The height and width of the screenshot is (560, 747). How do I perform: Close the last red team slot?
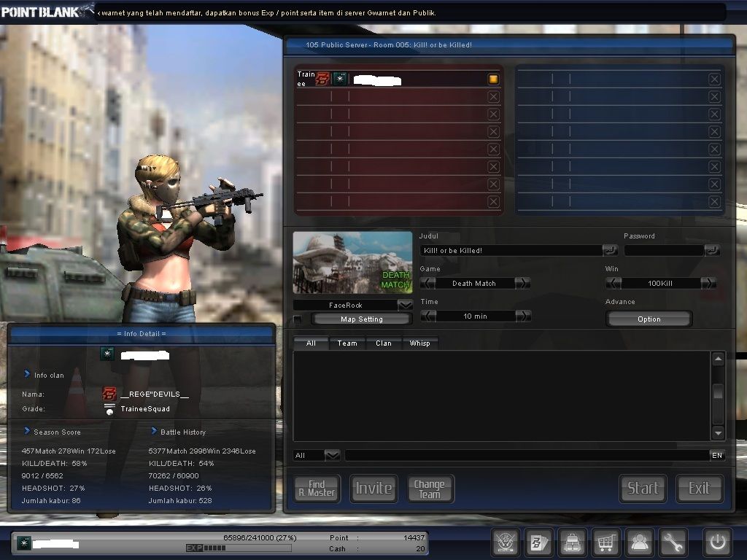point(494,202)
